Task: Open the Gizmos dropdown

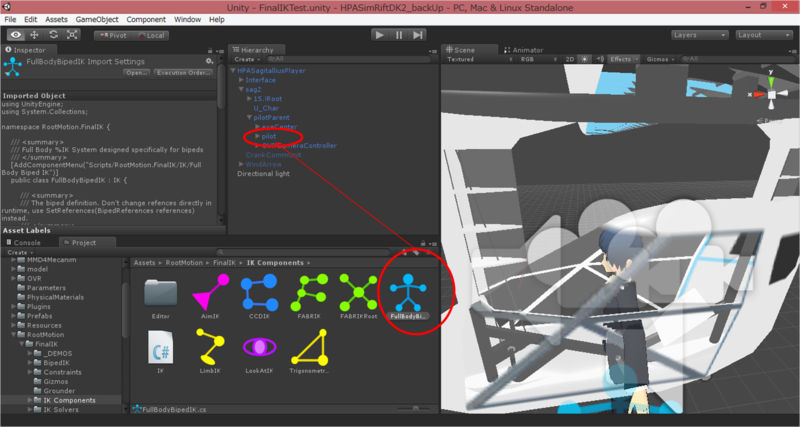Action: (x=660, y=59)
